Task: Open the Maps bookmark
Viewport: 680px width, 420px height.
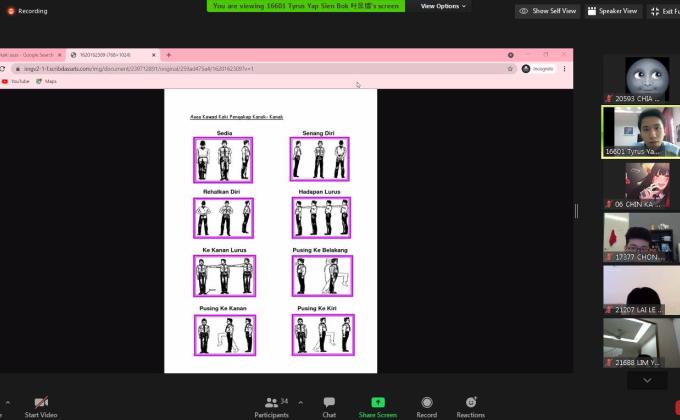Action: [46, 81]
